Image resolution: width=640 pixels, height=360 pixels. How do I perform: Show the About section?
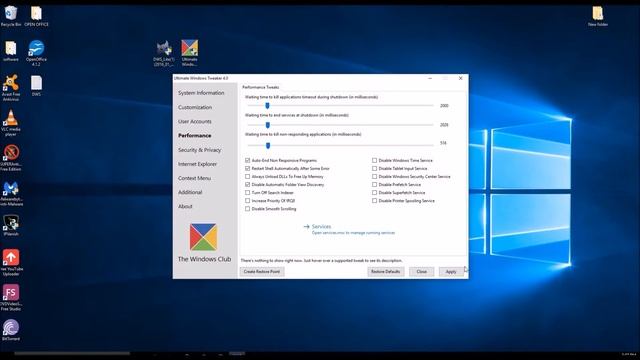tap(185, 207)
